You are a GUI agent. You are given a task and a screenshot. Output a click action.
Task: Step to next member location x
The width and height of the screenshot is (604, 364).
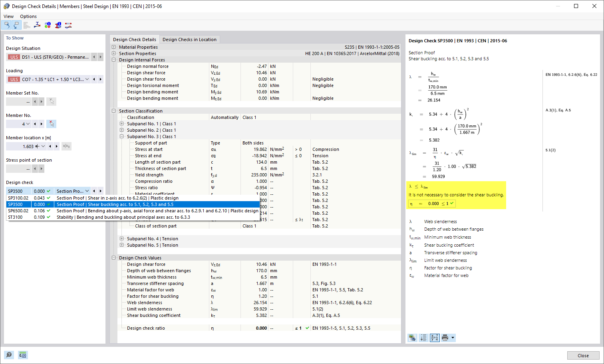pyautogui.click(x=56, y=146)
